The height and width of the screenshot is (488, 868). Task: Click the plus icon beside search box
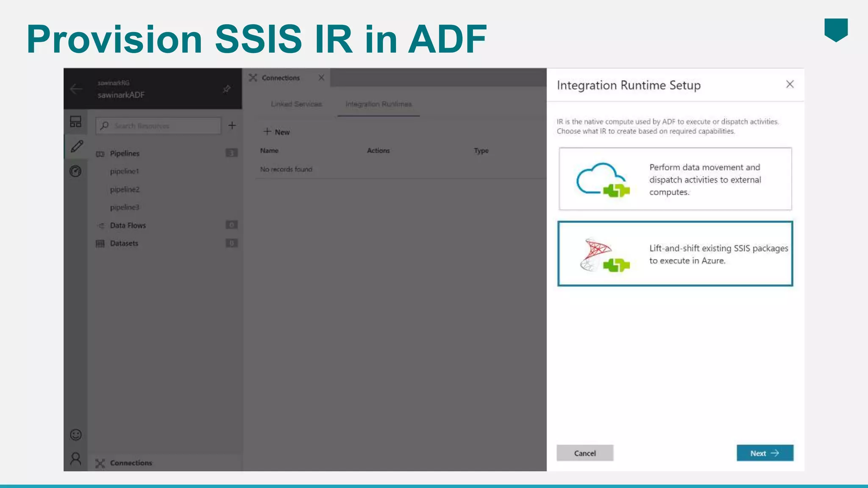pyautogui.click(x=232, y=125)
